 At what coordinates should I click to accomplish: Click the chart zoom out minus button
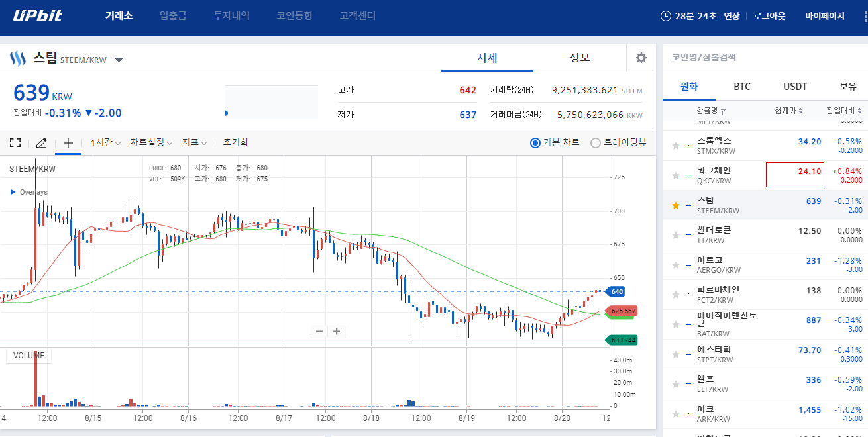pyautogui.click(x=319, y=332)
